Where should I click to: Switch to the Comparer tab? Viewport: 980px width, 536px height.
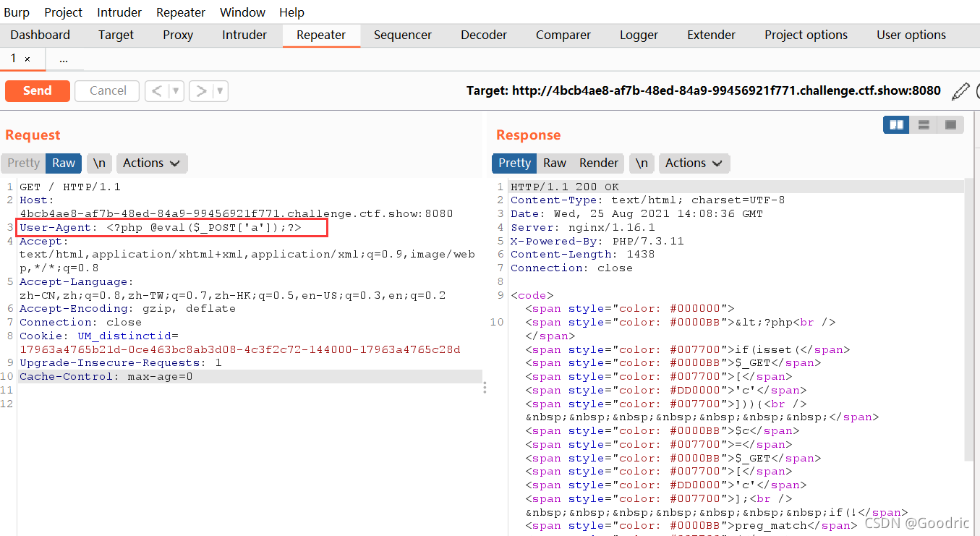563,35
